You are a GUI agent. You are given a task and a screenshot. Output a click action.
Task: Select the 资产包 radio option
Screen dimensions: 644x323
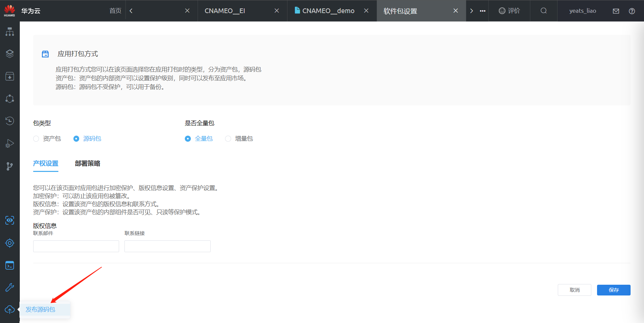(x=36, y=139)
